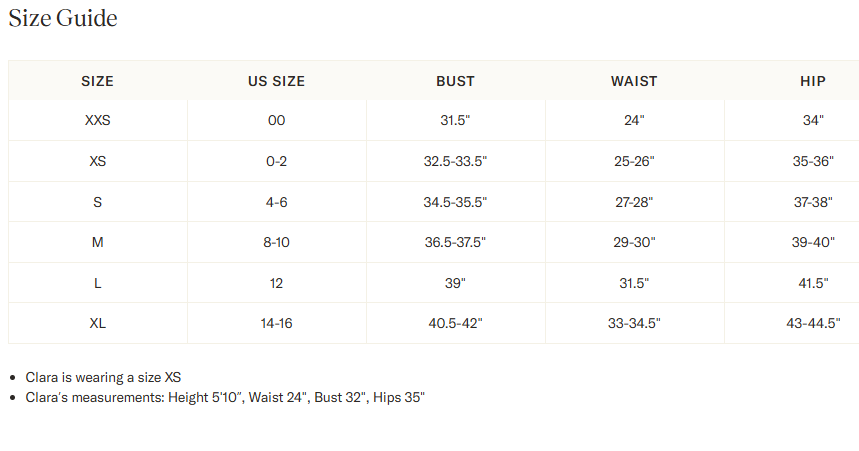The height and width of the screenshot is (451, 859).
Task: Click the Clara's measurements line
Action: pyautogui.click(x=225, y=397)
